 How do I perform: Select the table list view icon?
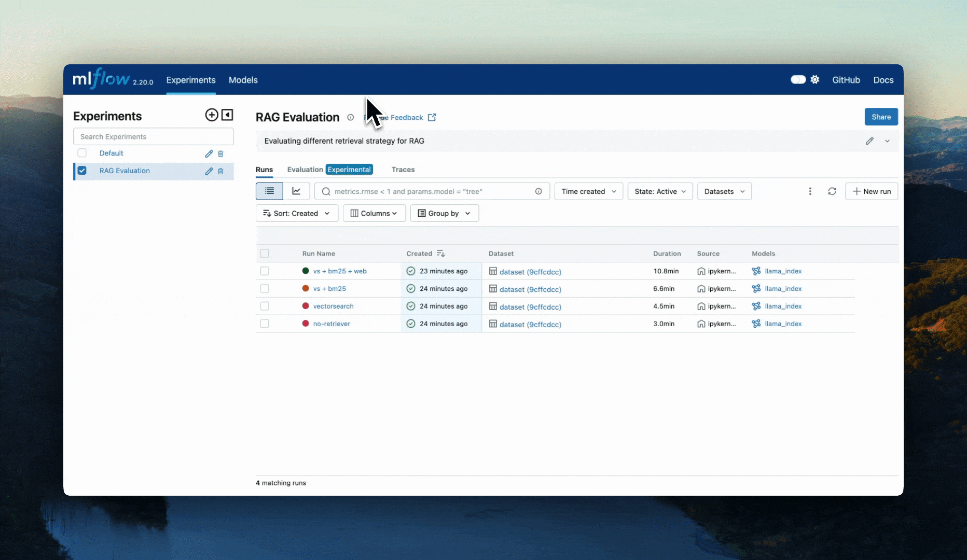coord(269,191)
